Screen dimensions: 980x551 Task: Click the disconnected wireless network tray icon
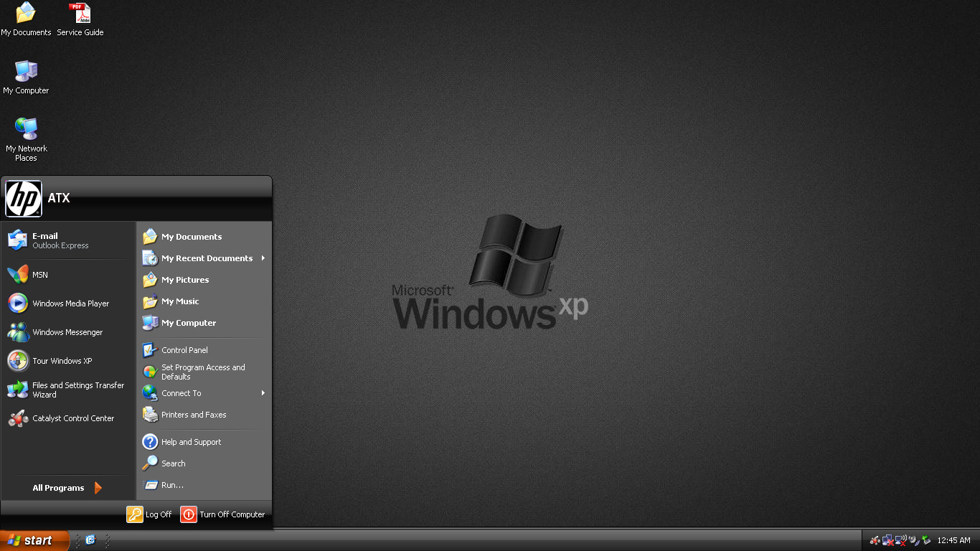click(900, 540)
